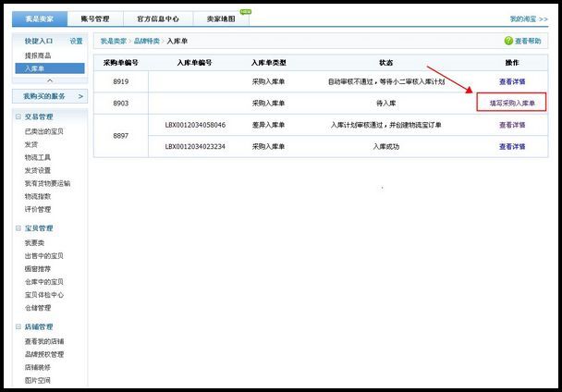View details for purchase order 8919
This screenshot has width=562, height=392.
click(x=512, y=81)
